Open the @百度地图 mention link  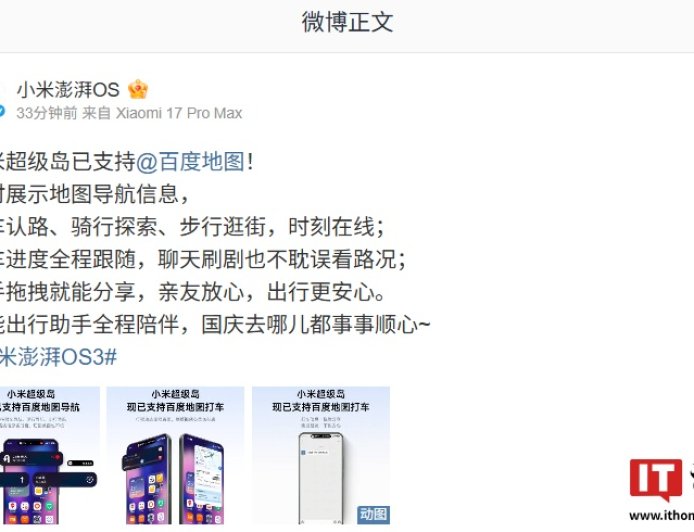click(x=190, y=162)
